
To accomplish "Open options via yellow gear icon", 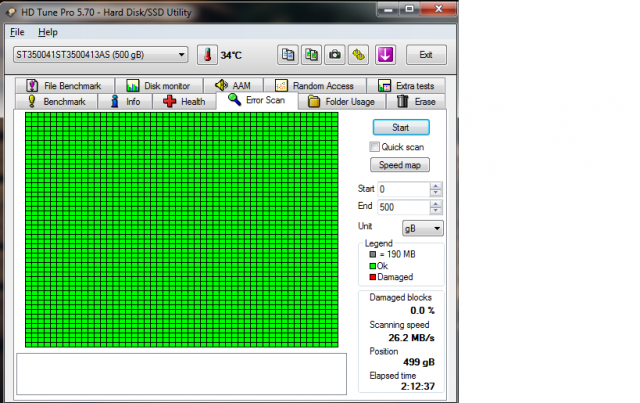I will tap(359, 55).
